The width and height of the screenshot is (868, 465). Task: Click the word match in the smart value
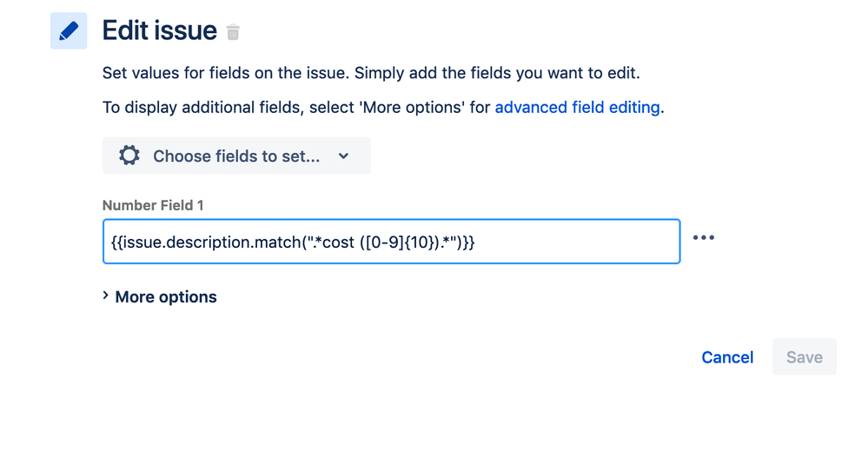click(280, 242)
